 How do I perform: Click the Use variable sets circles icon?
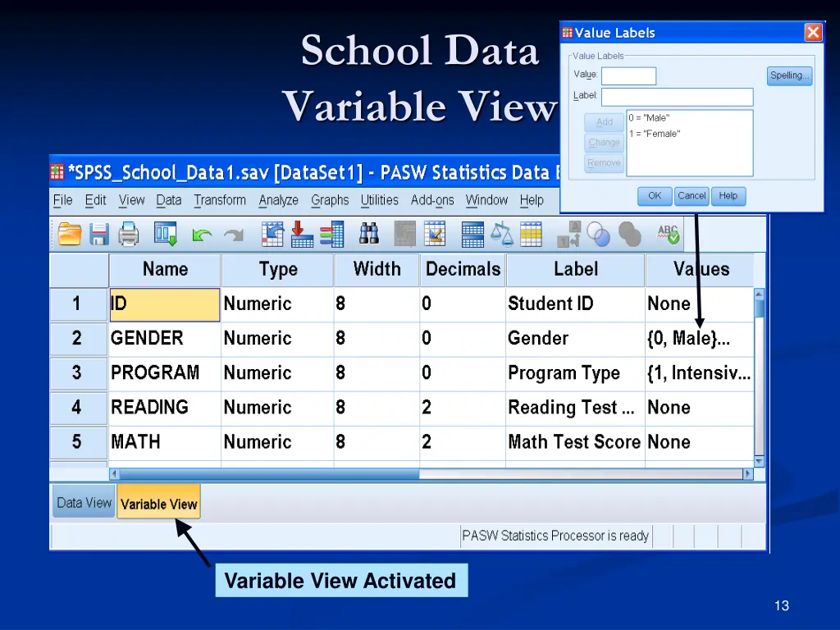(598, 234)
